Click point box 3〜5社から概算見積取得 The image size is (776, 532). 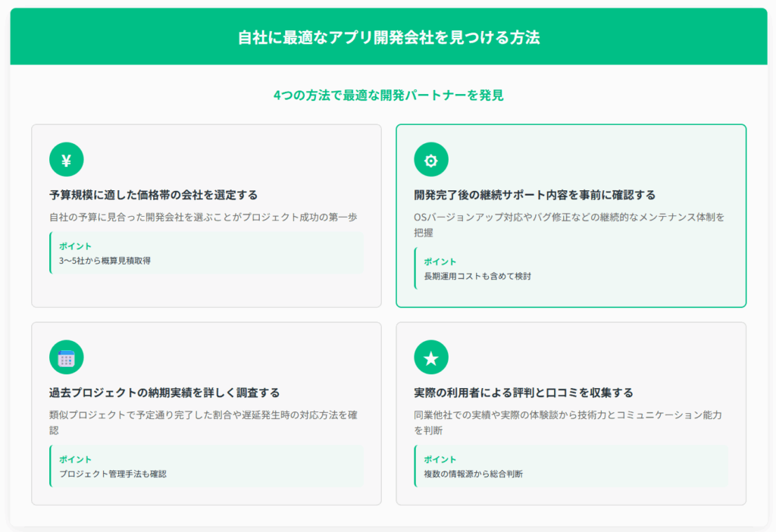pos(206,254)
